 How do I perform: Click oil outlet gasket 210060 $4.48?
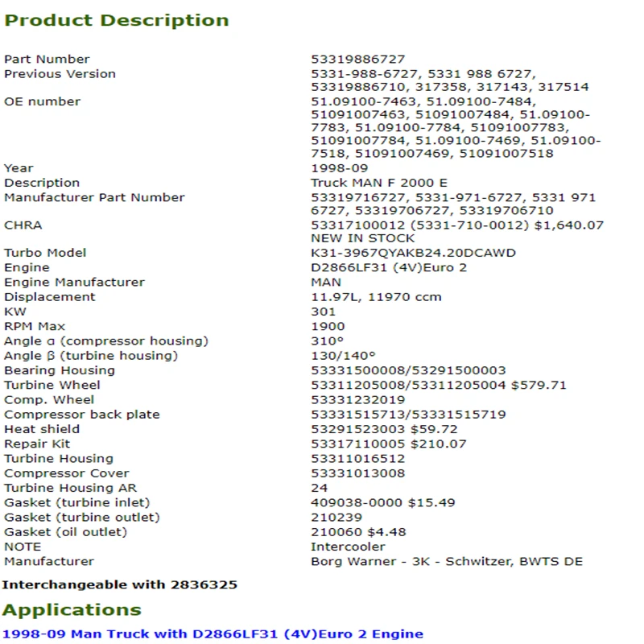coord(358,532)
